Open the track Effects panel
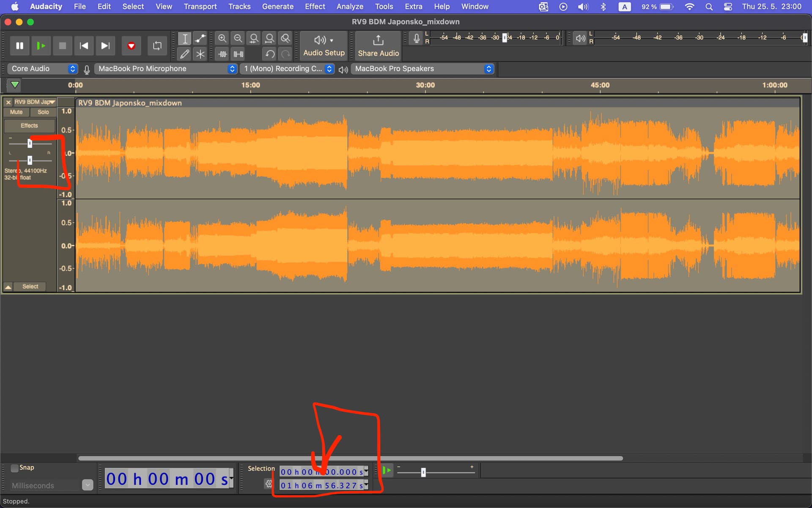812x508 pixels. click(x=29, y=126)
